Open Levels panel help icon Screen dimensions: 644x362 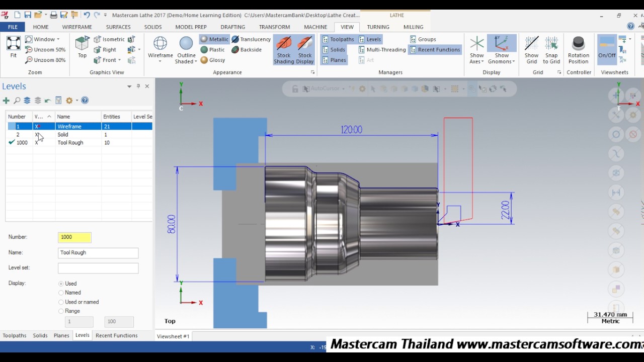[85, 101]
